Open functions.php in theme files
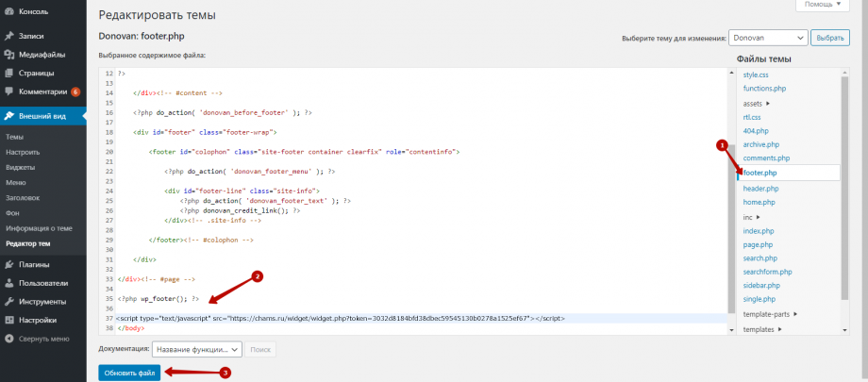Screen dimensions: 868x382 coord(765,89)
